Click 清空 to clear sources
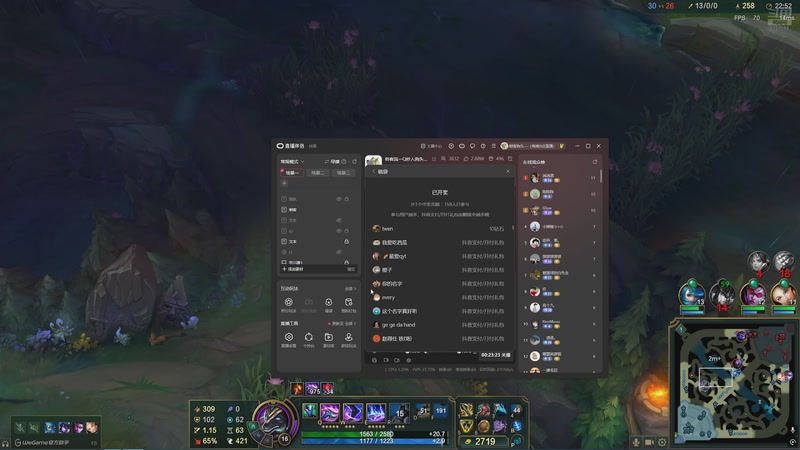The image size is (800, 450). pyautogui.click(x=351, y=269)
